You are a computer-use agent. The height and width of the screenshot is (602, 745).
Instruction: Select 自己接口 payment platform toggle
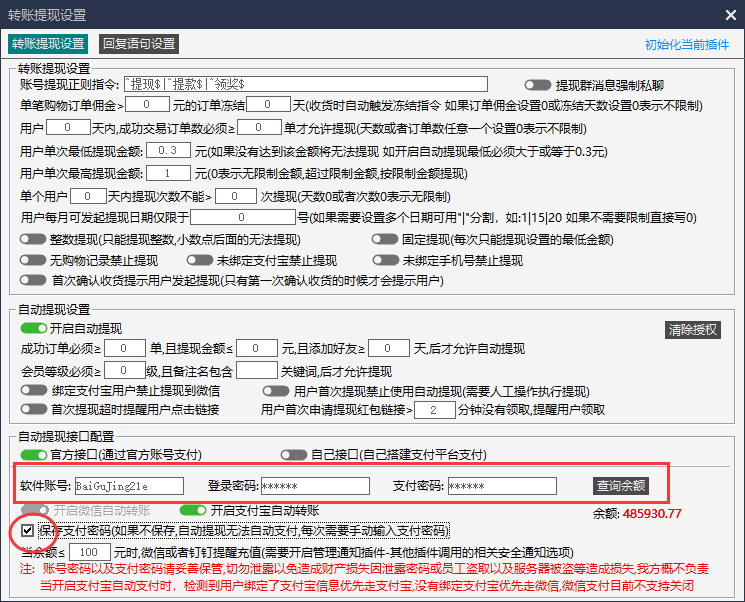(x=294, y=455)
